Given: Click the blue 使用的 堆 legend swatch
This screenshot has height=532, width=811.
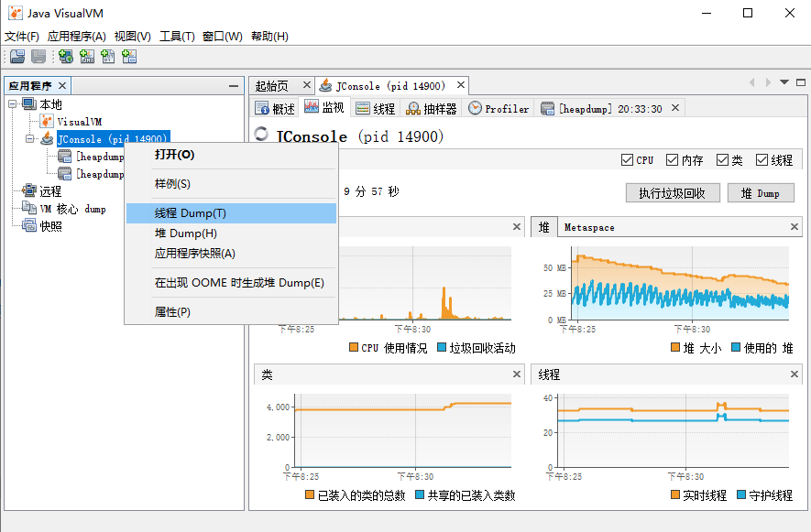Looking at the screenshot, I should click(736, 347).
